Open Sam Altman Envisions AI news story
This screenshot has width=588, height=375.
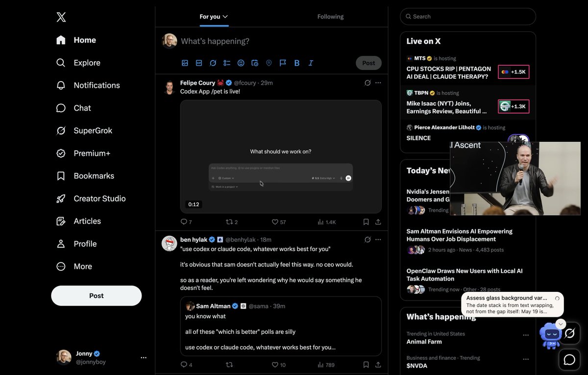pos(460,235)
